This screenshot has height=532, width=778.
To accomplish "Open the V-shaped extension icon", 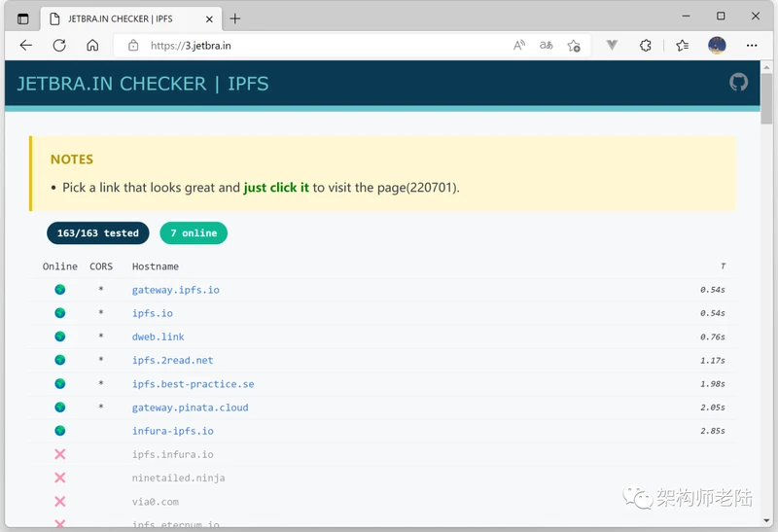I will [612, 46].
